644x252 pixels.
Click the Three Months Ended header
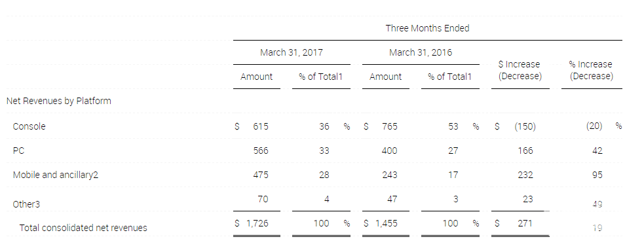pyautogui.click(x=427, y=28)
